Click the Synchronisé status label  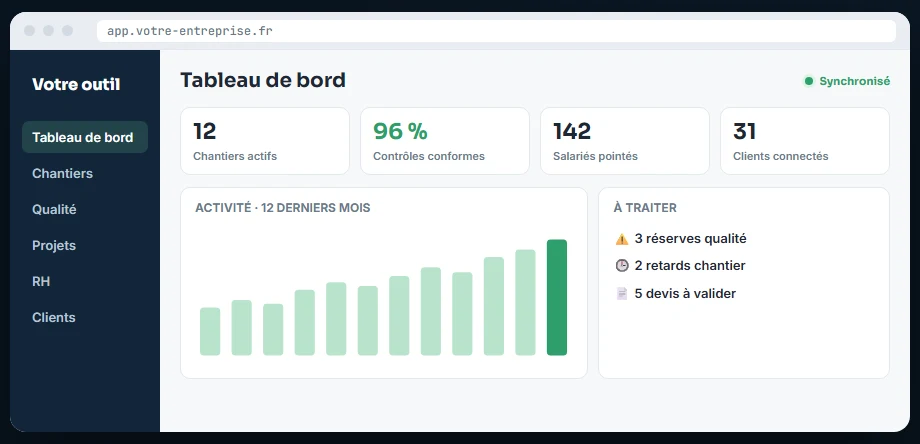pyautogui.click(x=854, y=82)
